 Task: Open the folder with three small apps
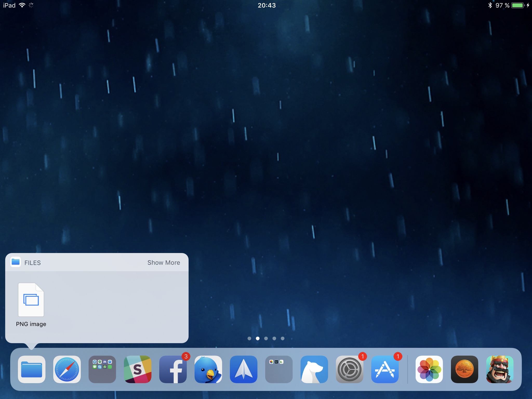click(x=279, y=369)
